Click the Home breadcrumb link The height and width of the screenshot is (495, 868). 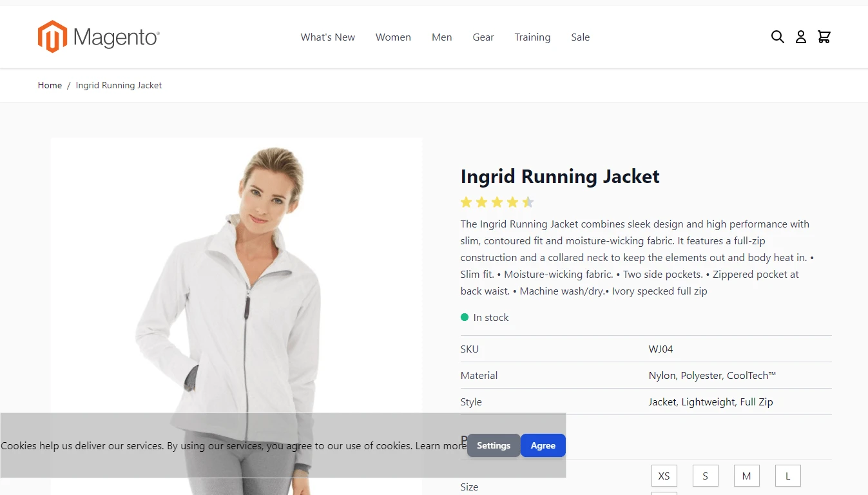(x=50, y=85)
